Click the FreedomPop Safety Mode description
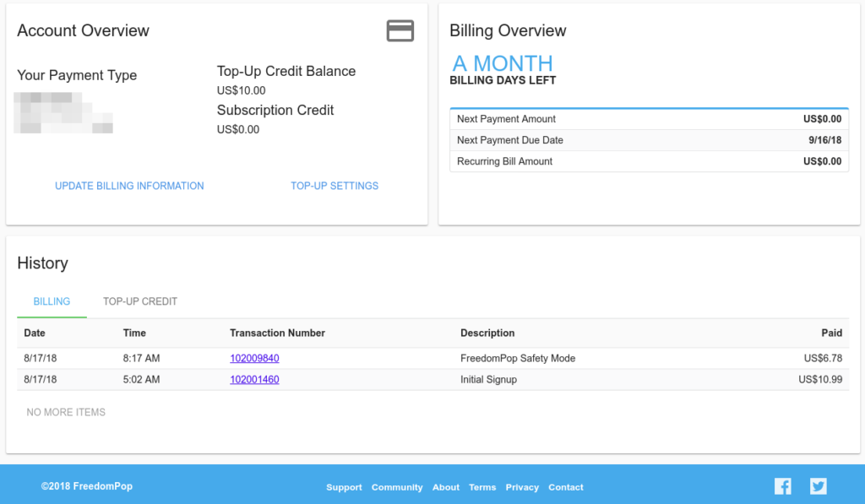This screenshot has height=504, width=865. pyautogui.click(x=518, y=358)
